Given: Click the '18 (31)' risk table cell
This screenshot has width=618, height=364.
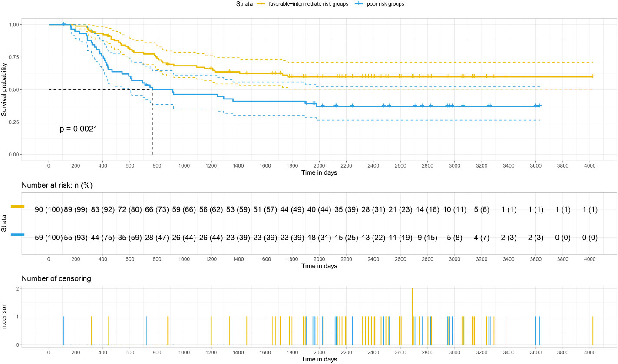Looking at the screenshot, I should point(319,238).
